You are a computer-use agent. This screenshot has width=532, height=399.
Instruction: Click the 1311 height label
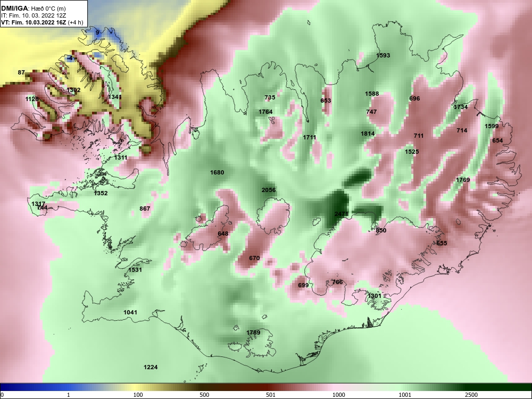pos(121,157)
